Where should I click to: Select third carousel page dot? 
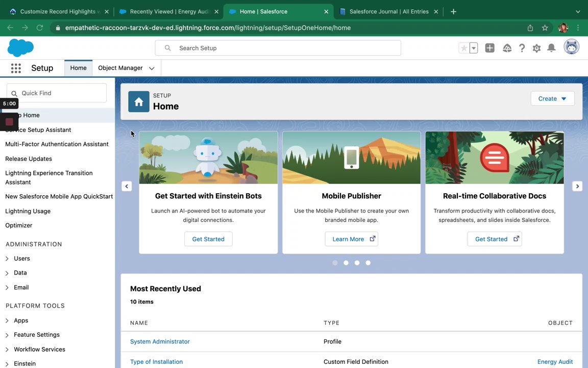click(357, 263)
